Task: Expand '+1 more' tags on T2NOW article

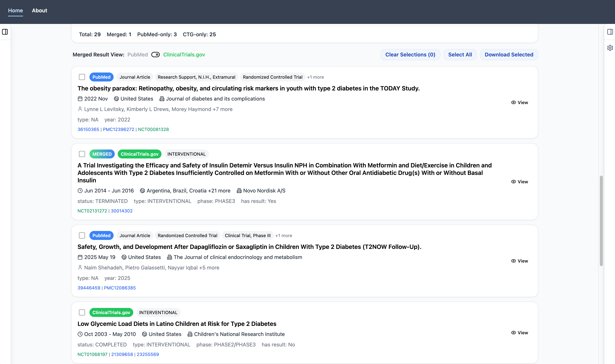Action: tap(284, 236)
